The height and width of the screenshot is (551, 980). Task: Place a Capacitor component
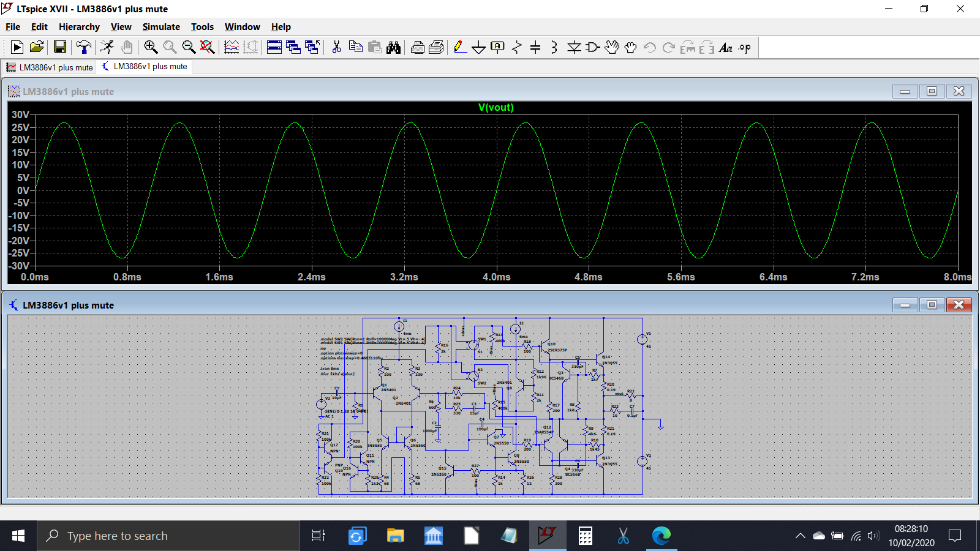coord(535,47)
